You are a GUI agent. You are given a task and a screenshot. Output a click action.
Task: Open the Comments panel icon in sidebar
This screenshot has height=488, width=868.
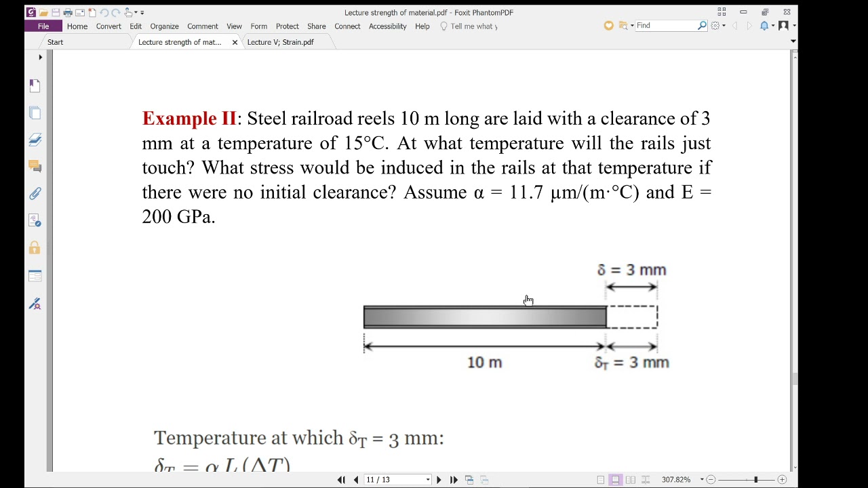click(35, 167)
